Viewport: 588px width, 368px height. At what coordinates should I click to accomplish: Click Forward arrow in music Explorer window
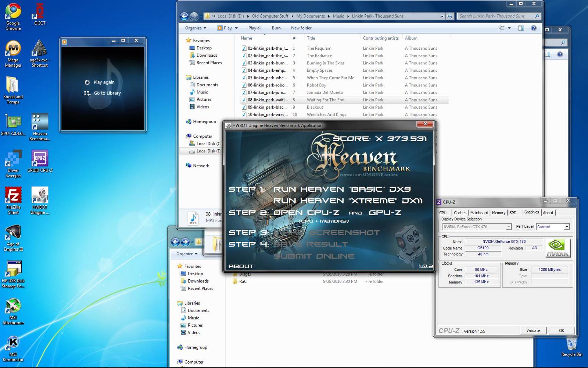point(194,16)
